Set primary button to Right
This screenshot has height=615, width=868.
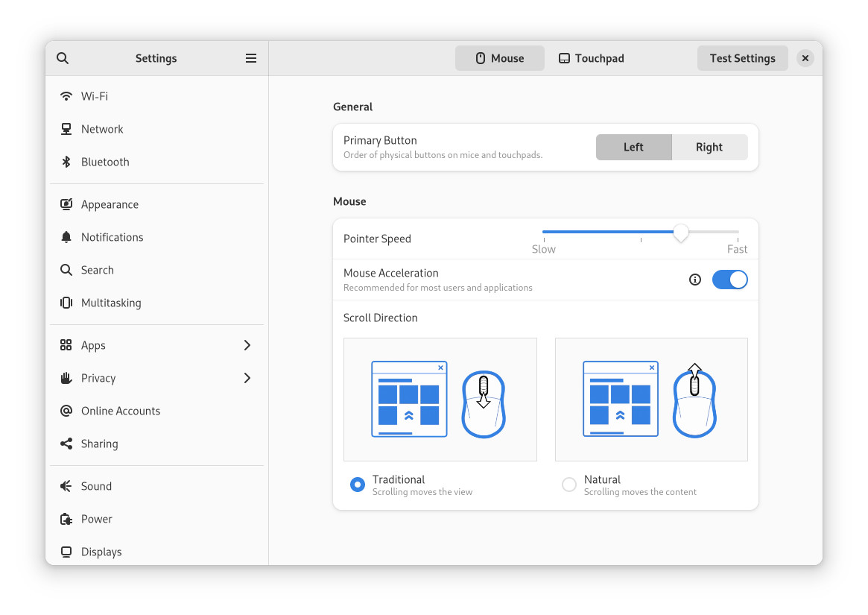(709, 148)
